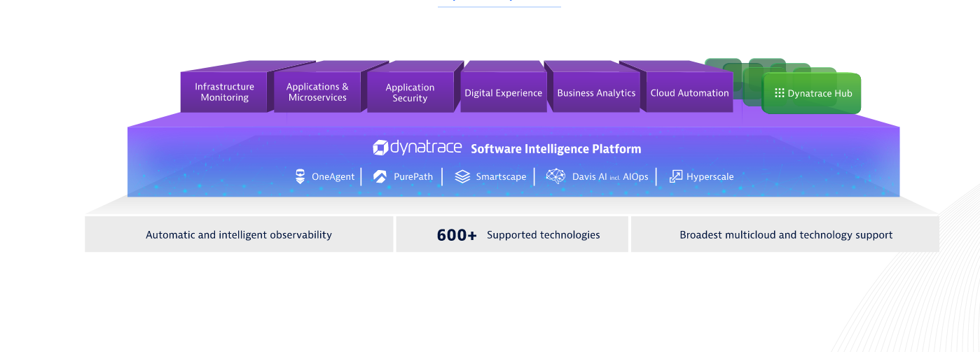The height and width of the screenshot is (352, 980).
Task: Select Broadest multicloud and technology support panel
Action: click(785, 234)
